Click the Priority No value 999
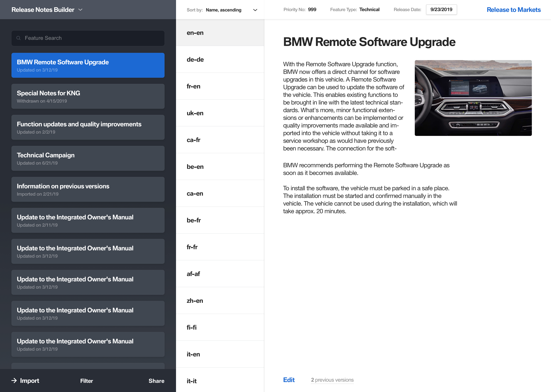The height and width of the screenshot is (392, 551). [312, 9]
